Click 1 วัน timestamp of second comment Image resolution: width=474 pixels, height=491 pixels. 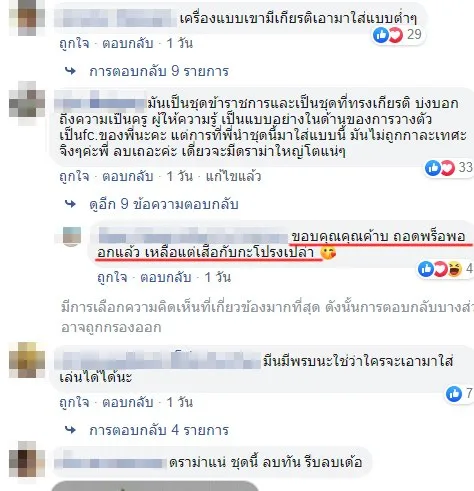pos(179,176)
